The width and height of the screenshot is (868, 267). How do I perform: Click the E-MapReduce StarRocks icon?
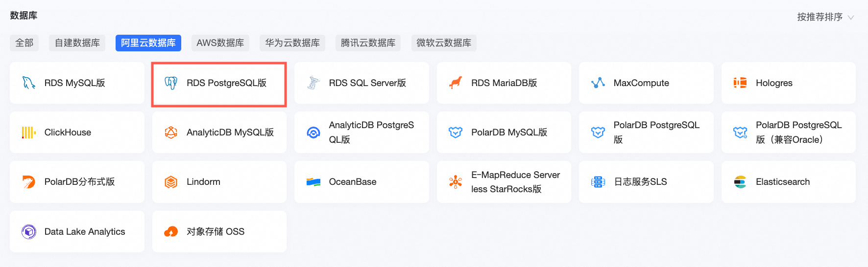pyautogui.click(x=456, y=182)
